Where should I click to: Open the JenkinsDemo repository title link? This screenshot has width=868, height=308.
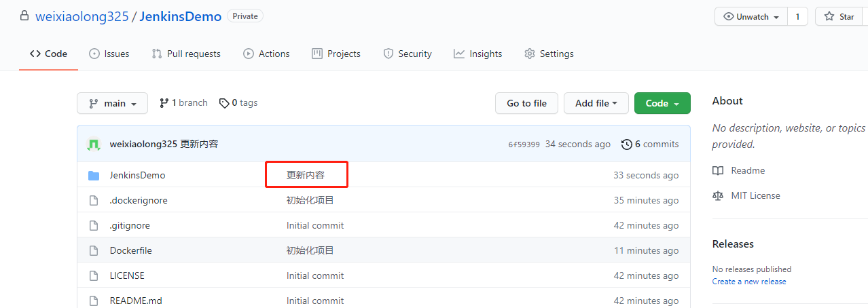181,16
